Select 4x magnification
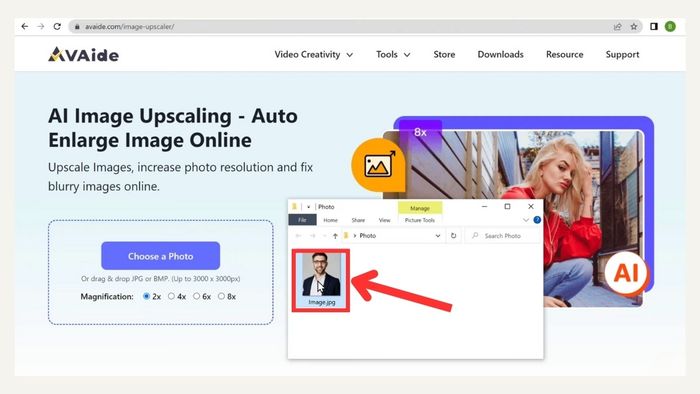This screenshot has height=394, width=700. [x=171, y=296]
